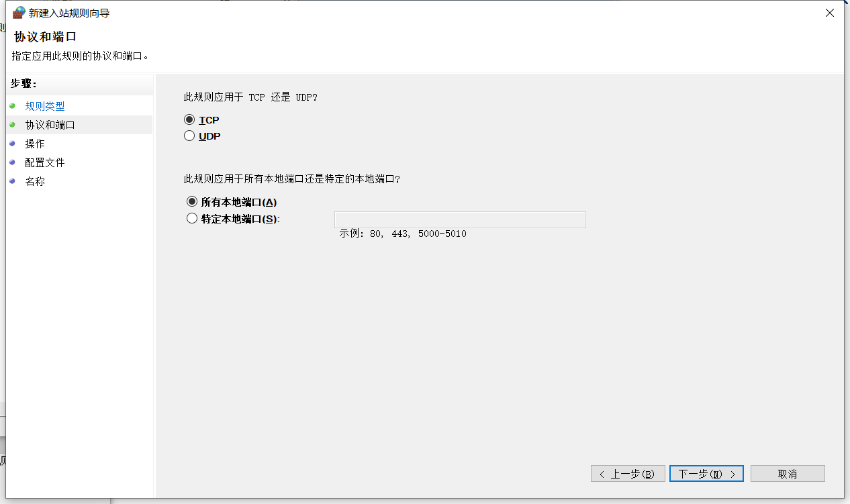The image size is (850, 504).
Task: Select the UDP protocol radio button
Action: (189, 136)
